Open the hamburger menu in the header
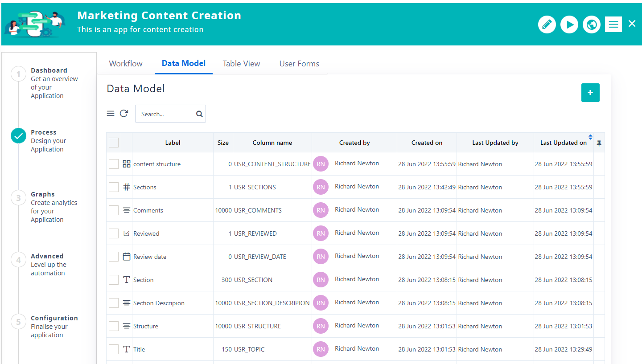Image resolution: width=642 pixels, height=364 pixels. click(613, 24)
